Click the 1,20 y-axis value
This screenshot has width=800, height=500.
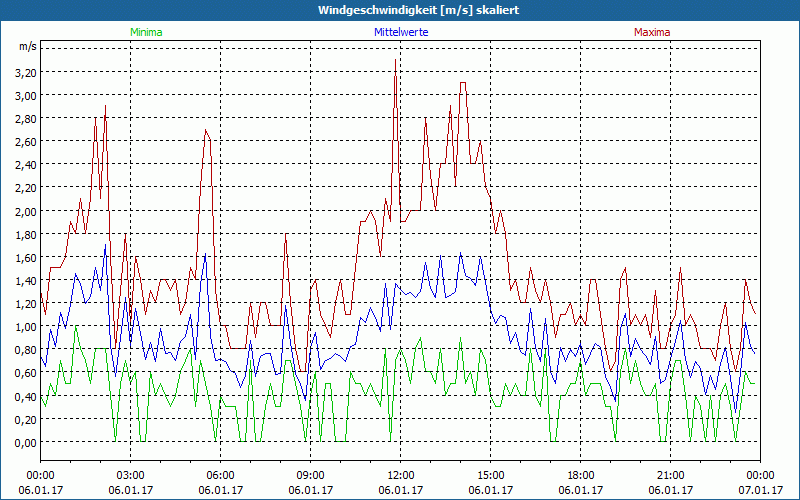[x=26, y=304]
